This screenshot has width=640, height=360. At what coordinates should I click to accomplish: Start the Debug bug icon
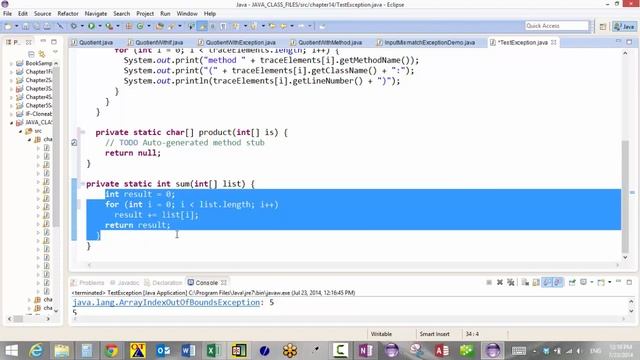[74, 26]
